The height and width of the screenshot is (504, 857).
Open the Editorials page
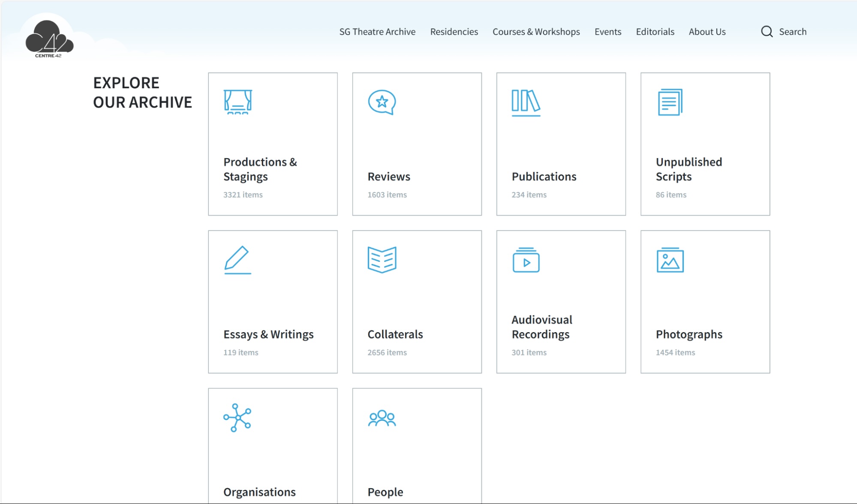655,32
